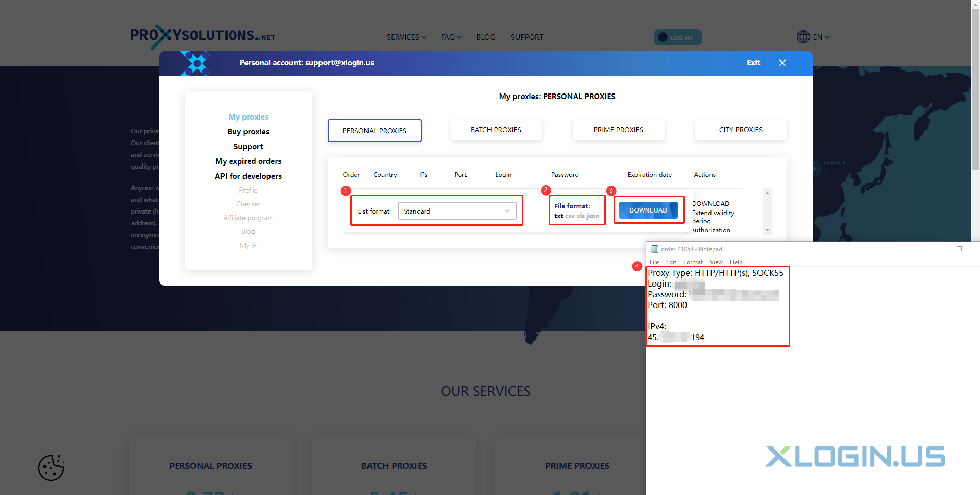Open Support in the account sidebar

click(x=248, y=147)
